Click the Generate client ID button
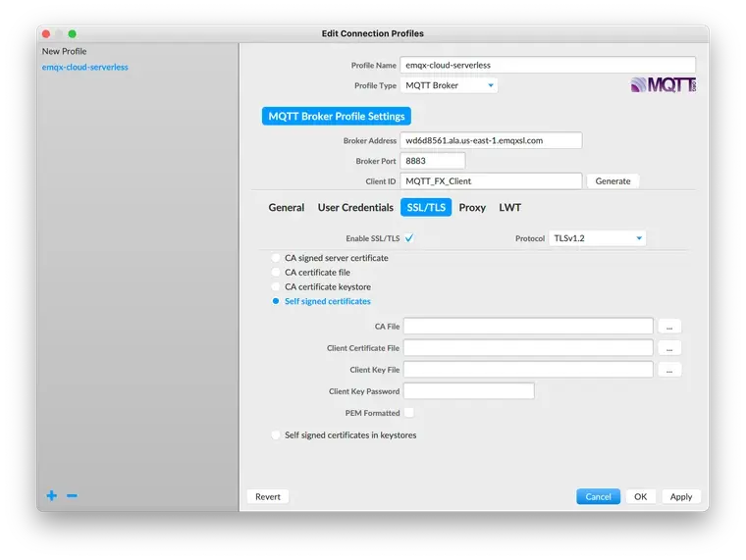 [613, 181]
